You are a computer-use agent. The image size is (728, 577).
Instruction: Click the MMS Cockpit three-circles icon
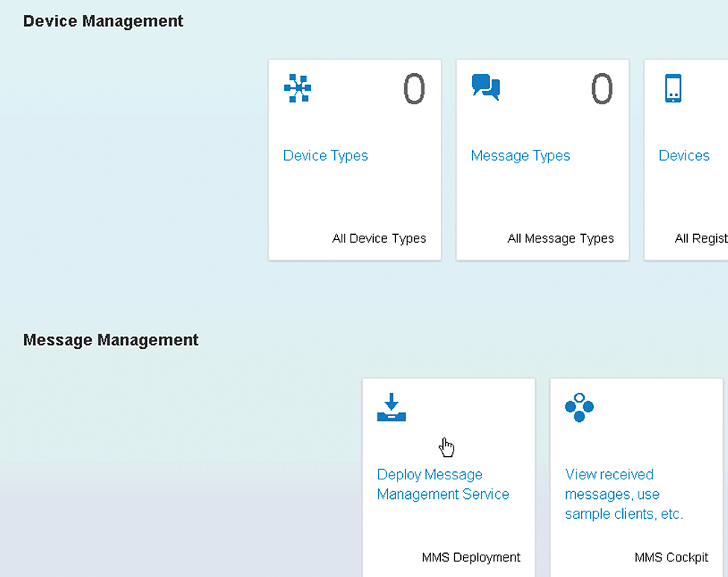pyautogui.click(x=579, y=407)
